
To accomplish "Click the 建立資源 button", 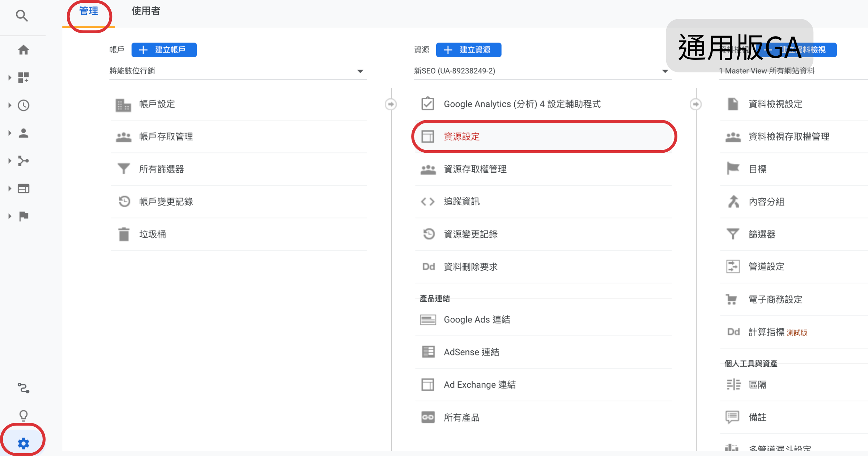I will coord(469,50).
